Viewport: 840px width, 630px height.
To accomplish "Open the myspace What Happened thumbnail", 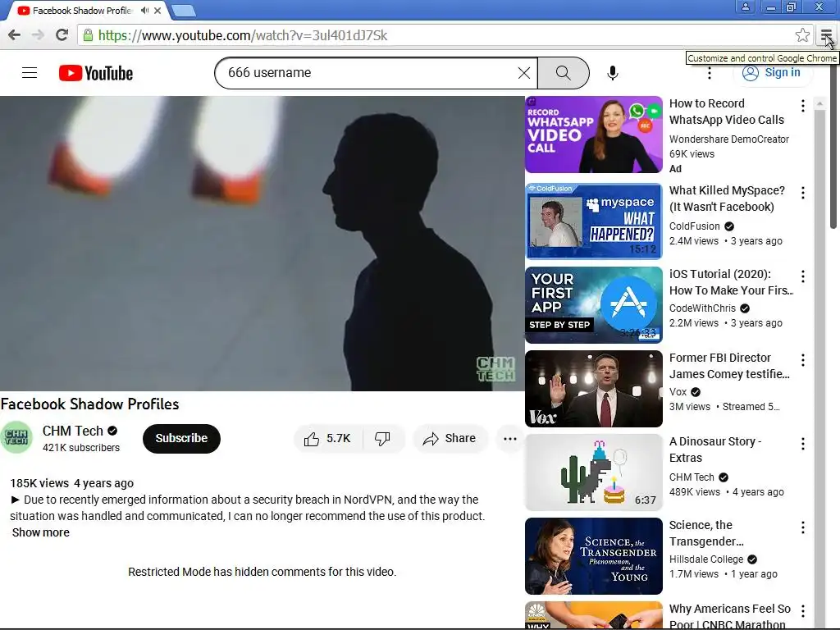I will point(594,221).
